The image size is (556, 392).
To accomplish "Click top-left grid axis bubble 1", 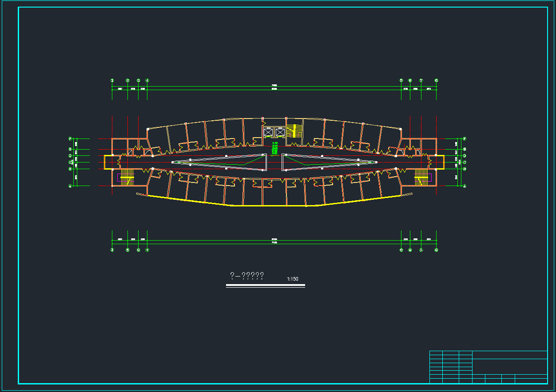I will click(112, 80).
